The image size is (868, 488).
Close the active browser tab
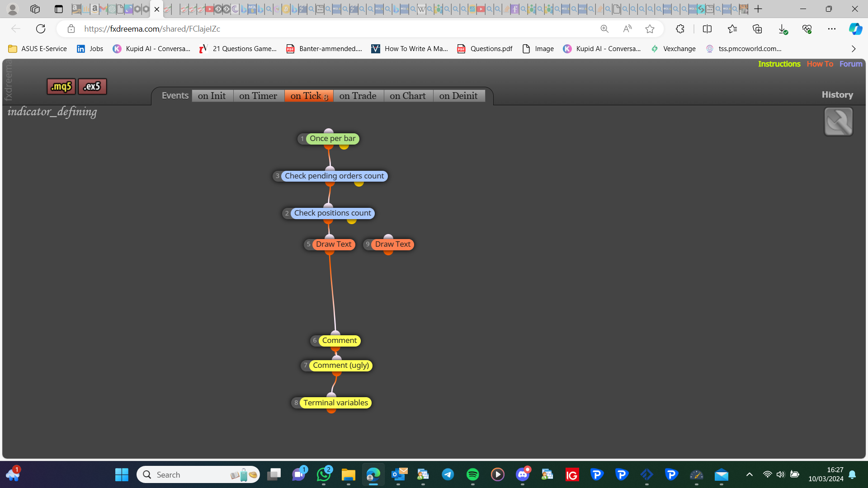coord(157,9)
